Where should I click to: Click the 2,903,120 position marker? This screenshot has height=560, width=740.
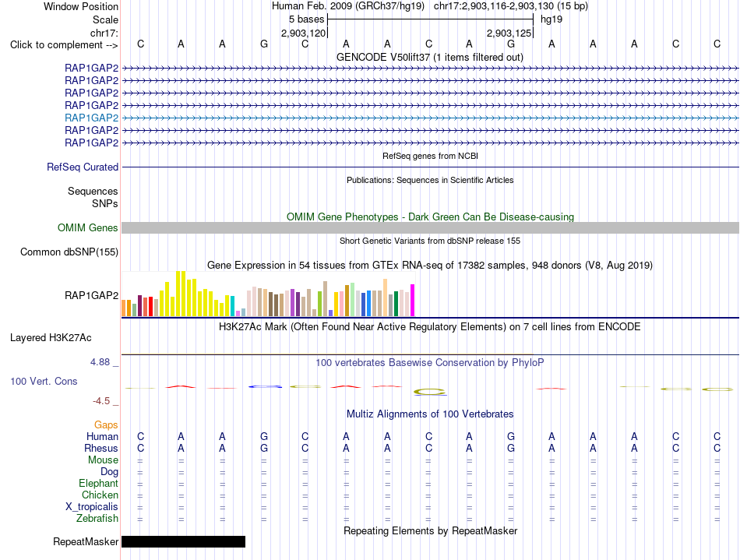tap(304, 33)
